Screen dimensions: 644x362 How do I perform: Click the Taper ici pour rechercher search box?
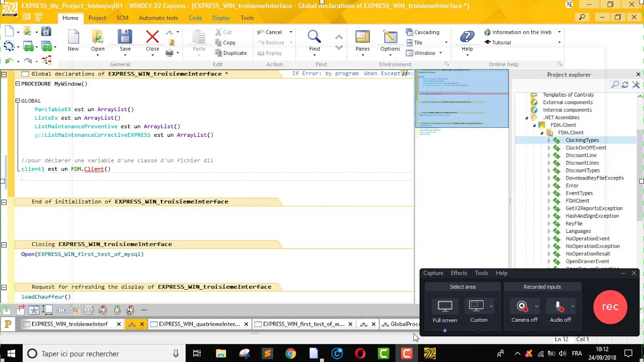[x=103, y=353]
